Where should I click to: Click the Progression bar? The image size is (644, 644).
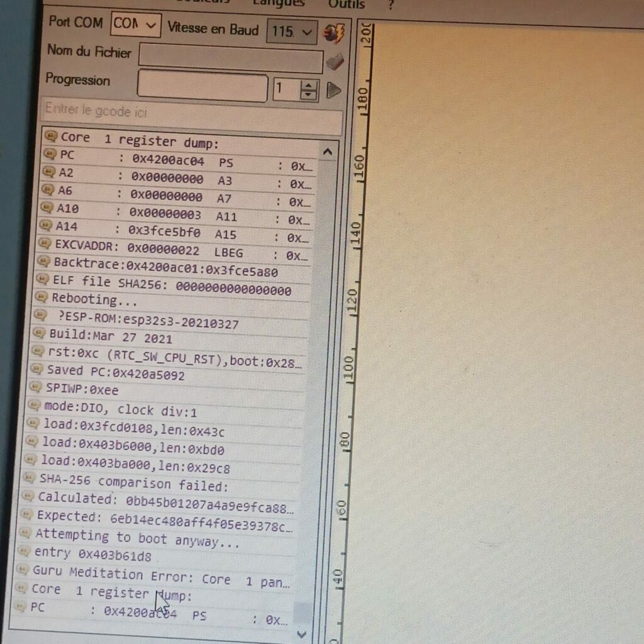203,87
